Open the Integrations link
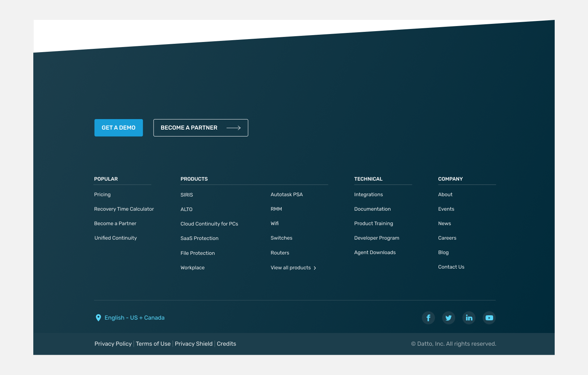This screenshot has width=588, height=375. click(x=369, y=194)
